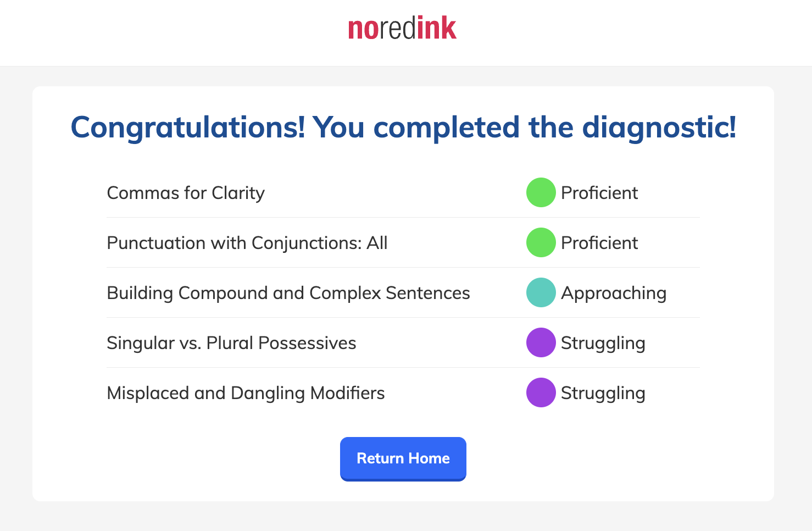Select the green Proficient circle for Punctuation with Conjunctions

point(541,242)
